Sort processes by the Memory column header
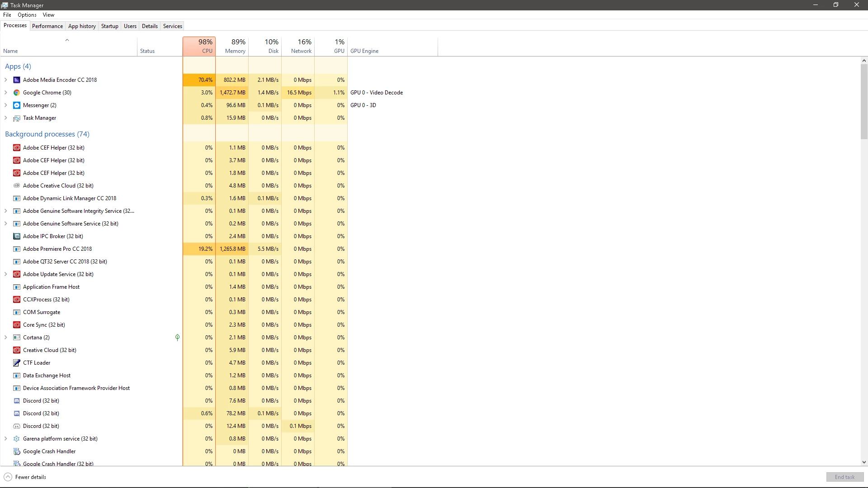This screenshot has height=488, width=868. 235,47
